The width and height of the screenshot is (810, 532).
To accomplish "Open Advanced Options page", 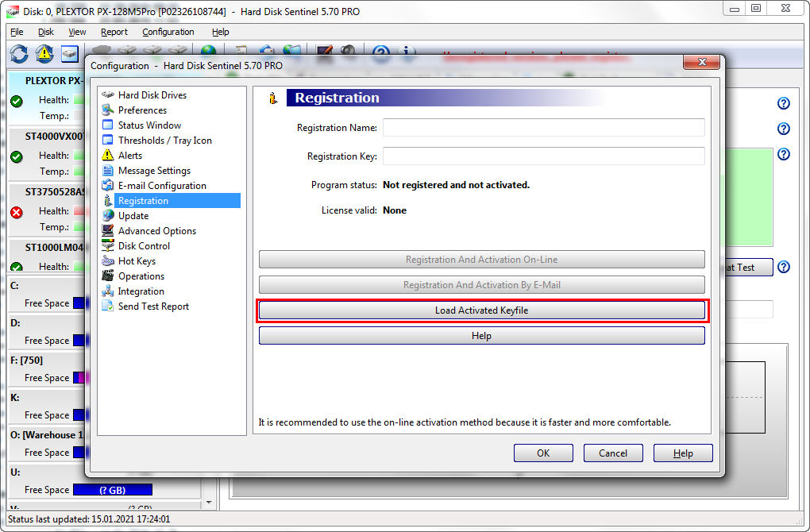I will click(x=157, y=231).
